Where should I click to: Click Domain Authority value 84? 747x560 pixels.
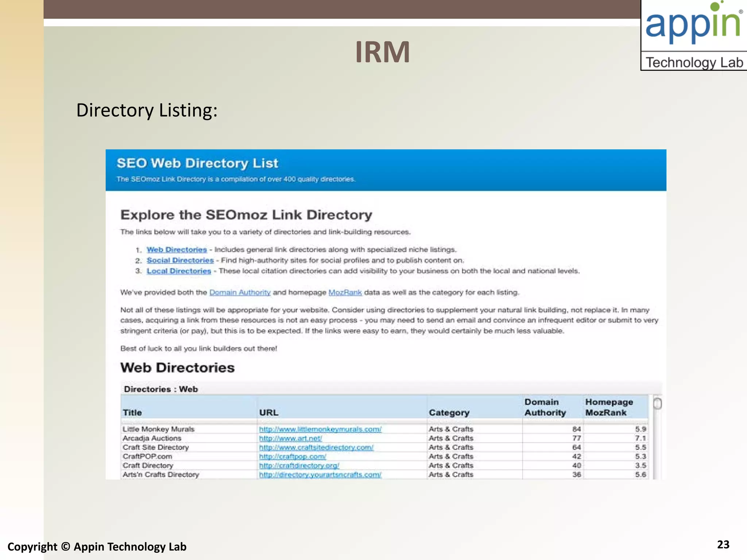click(576, 429)
